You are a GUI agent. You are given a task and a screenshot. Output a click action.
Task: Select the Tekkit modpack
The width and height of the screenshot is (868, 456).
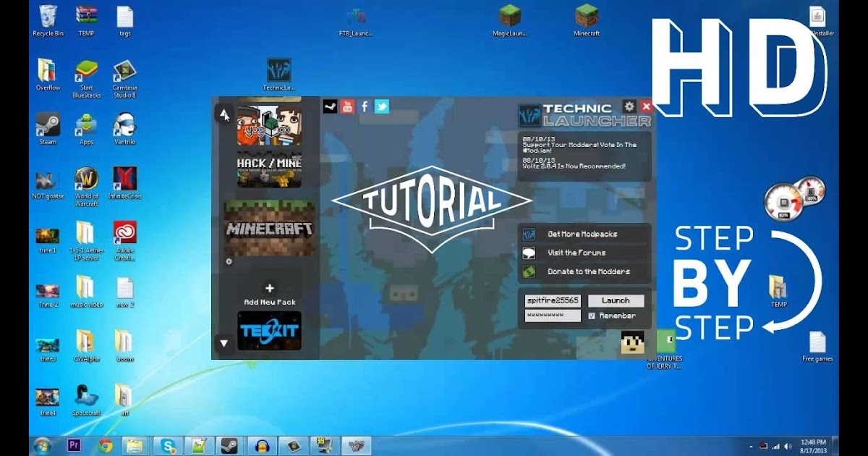pos(269,331)
